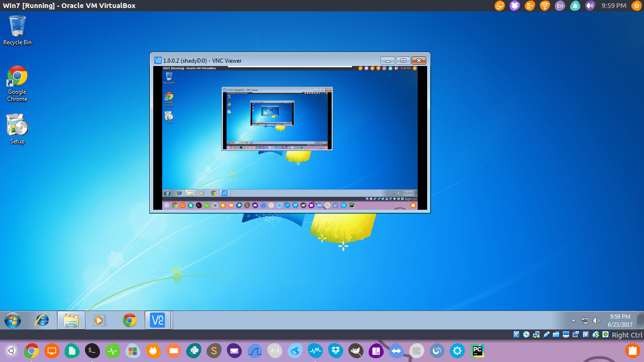Image resolution: width=644 pixels, height=362 pixels.
Task: Click the VirtualBox network adapter status icon
Action: coord(537,335)
